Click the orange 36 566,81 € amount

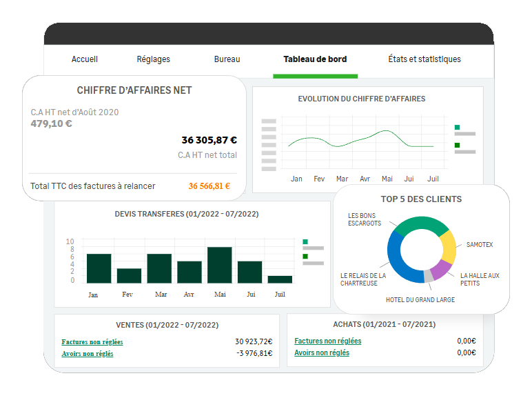pos(209,186)
